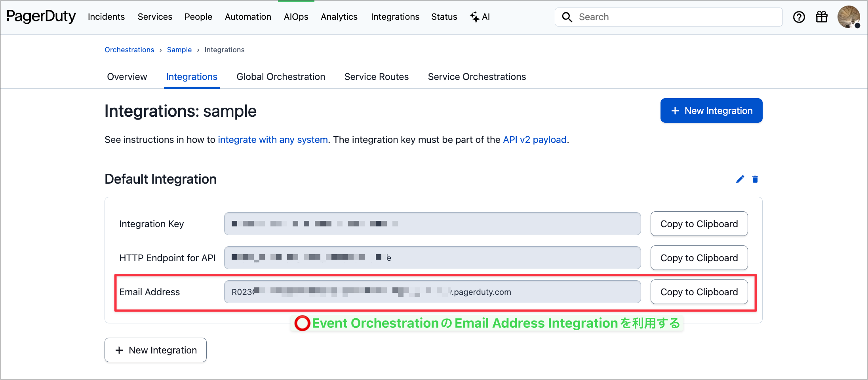Follow the 'API v2 payload' link
This screenshot has height=380, width=868.
(535, 140)
